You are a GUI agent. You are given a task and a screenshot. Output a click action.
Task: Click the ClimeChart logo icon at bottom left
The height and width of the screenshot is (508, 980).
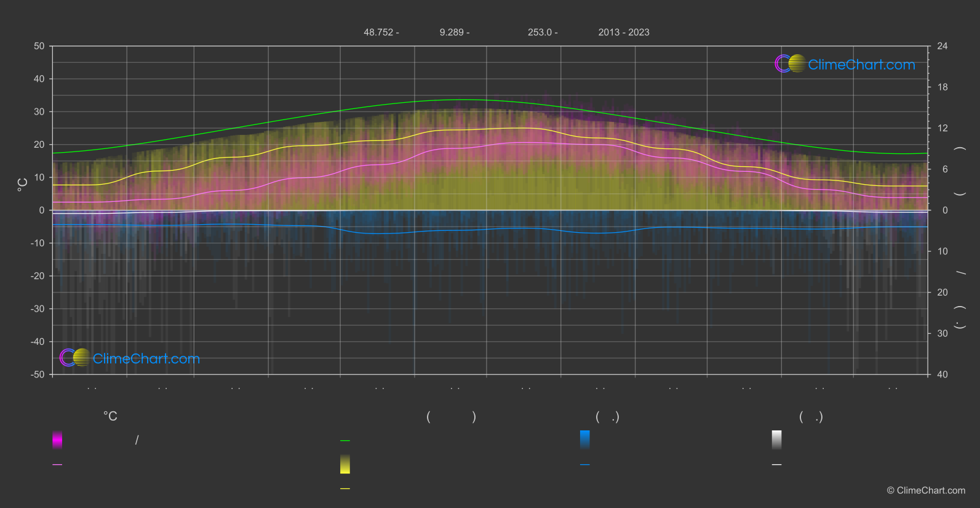click(75, 358)
